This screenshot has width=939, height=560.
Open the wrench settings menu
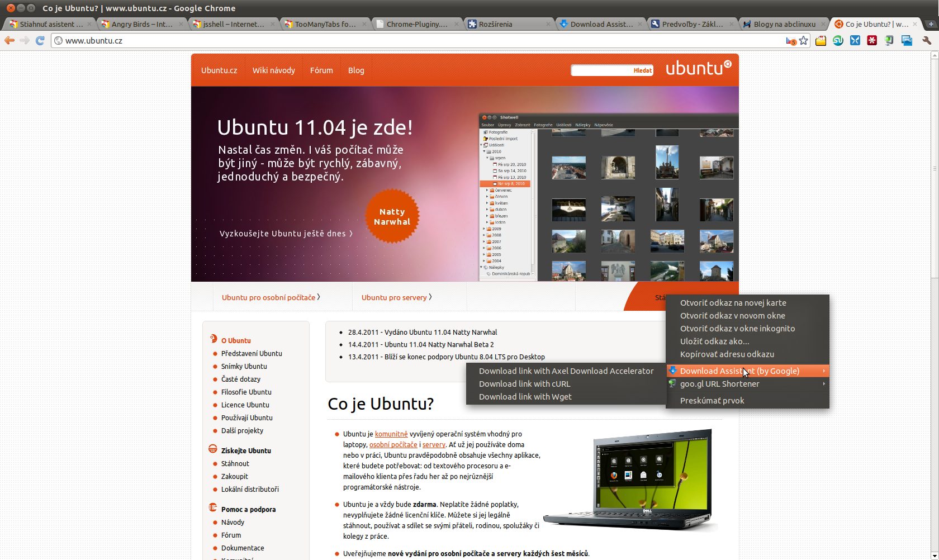click(926, 40)
